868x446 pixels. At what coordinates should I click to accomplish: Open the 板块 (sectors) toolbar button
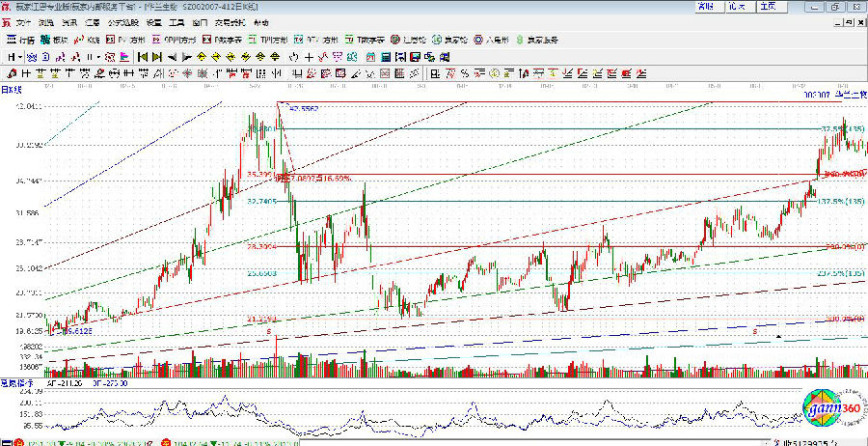pos(55,41)
